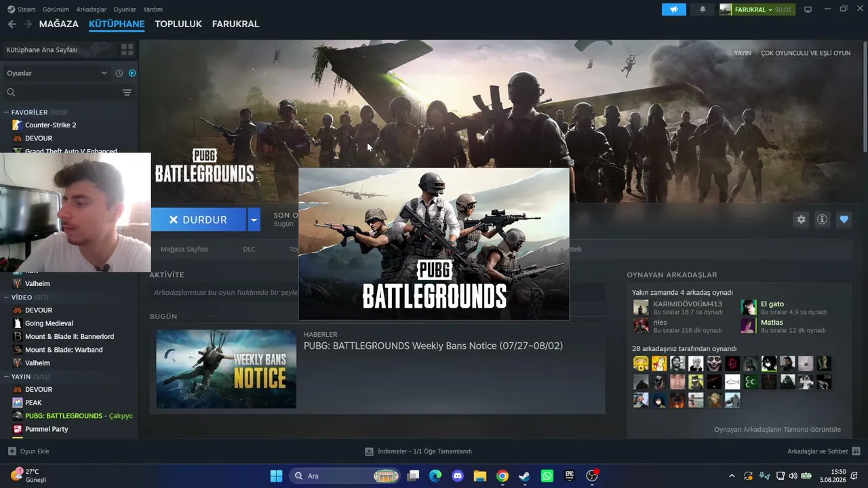Open the Görünüm menu
This screenshot has height=488, width=868.
click(56, 9)
